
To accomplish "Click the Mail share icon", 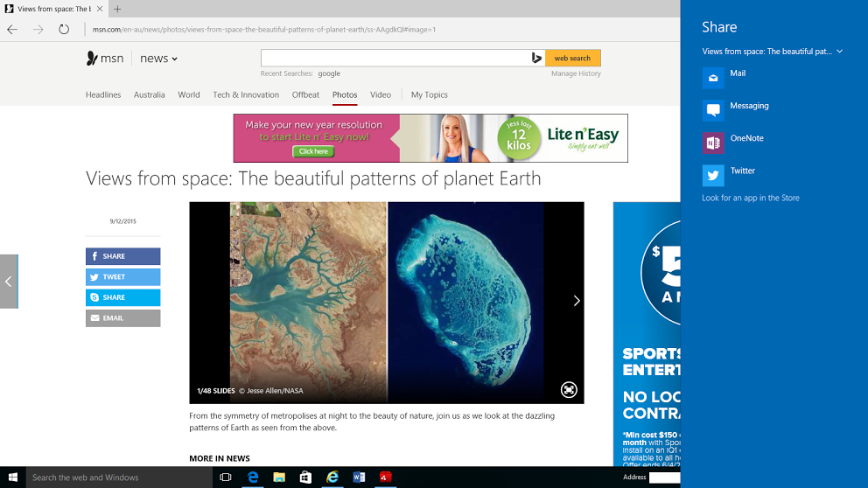I will (713, 78).
